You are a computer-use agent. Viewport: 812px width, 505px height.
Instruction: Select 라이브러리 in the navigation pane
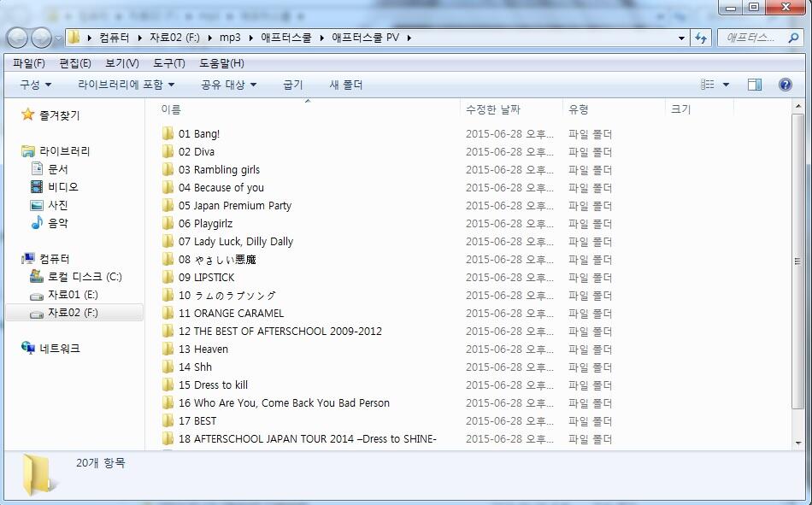65,151
